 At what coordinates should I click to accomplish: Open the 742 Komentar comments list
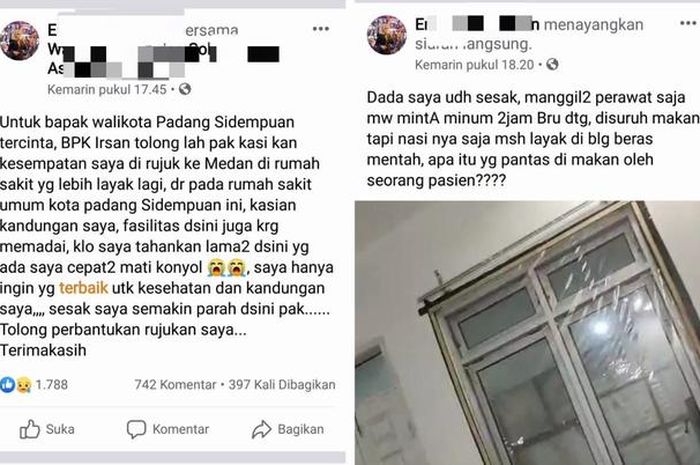[x=175, y=385]
